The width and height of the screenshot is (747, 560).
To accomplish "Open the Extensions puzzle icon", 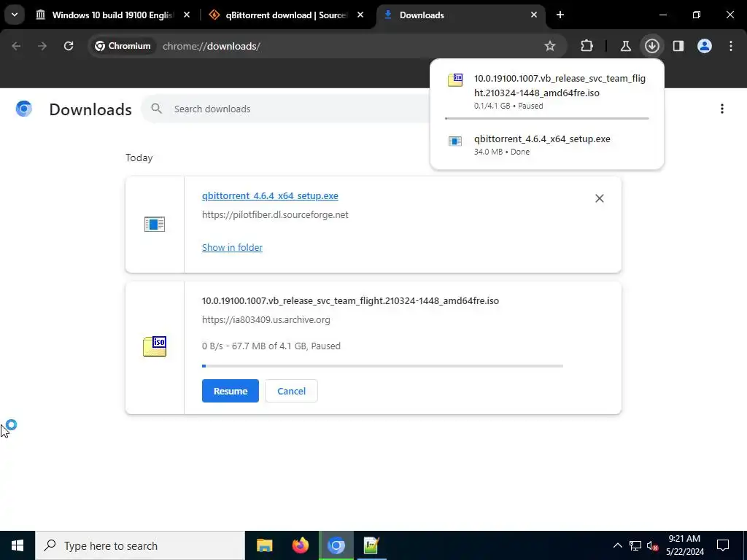I will (587, 46).
